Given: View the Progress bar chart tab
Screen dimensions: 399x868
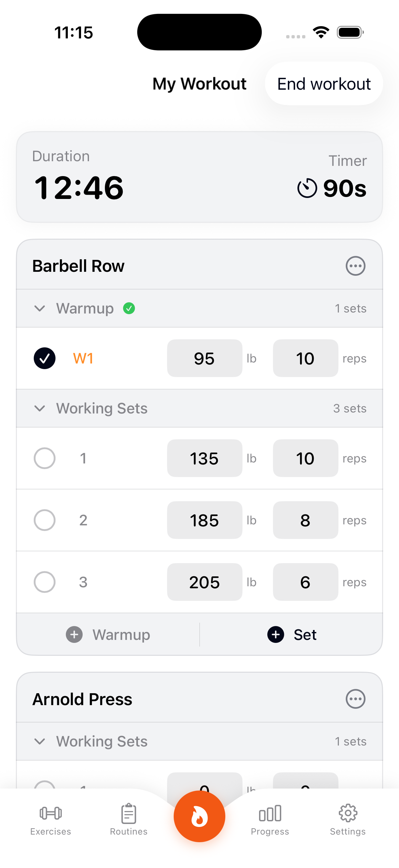Looking at the screenshot, I should point(270,819).
